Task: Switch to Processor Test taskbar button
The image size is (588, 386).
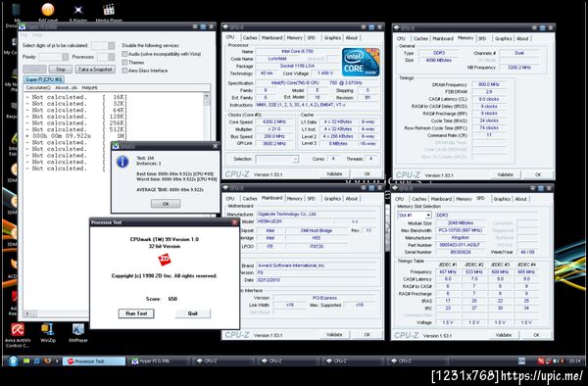Action: click(x=94, y=362)
